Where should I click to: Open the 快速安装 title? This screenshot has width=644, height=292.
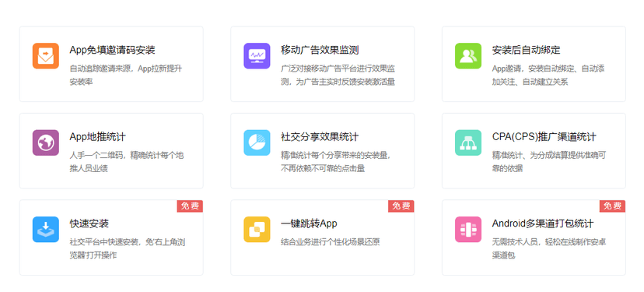click(x=89, y=223)
